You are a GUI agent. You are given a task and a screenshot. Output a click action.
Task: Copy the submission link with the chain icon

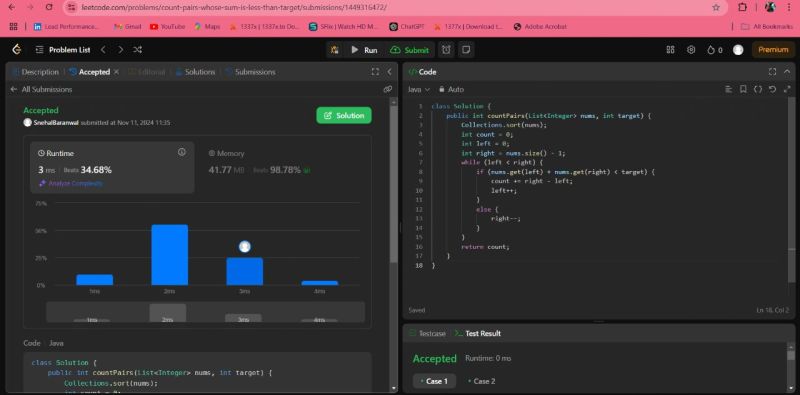388,89
